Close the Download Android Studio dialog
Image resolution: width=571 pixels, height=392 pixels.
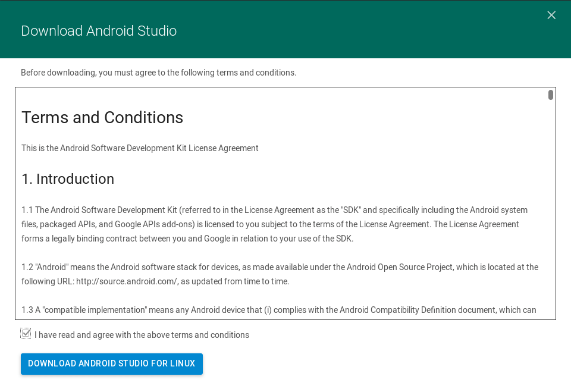click(551, 15)
